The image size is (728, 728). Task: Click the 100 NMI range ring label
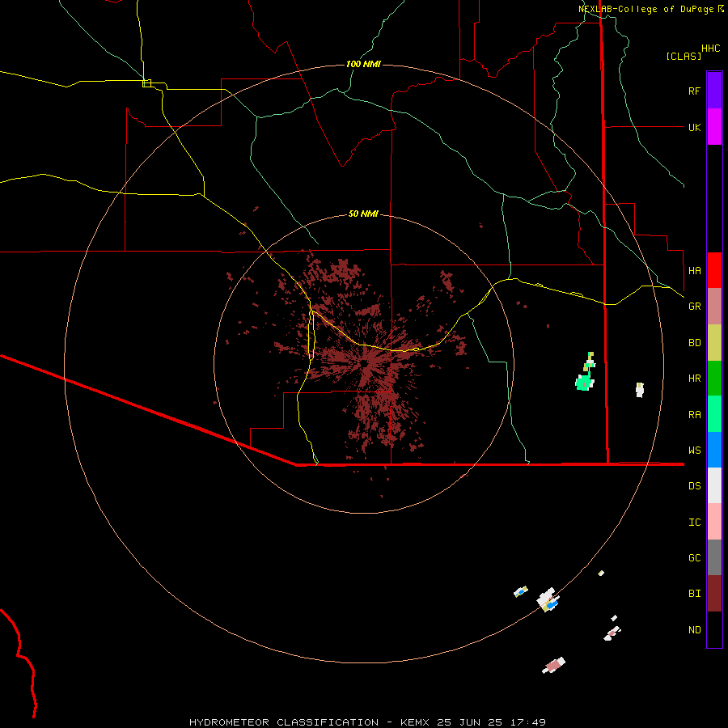[363, 64]
